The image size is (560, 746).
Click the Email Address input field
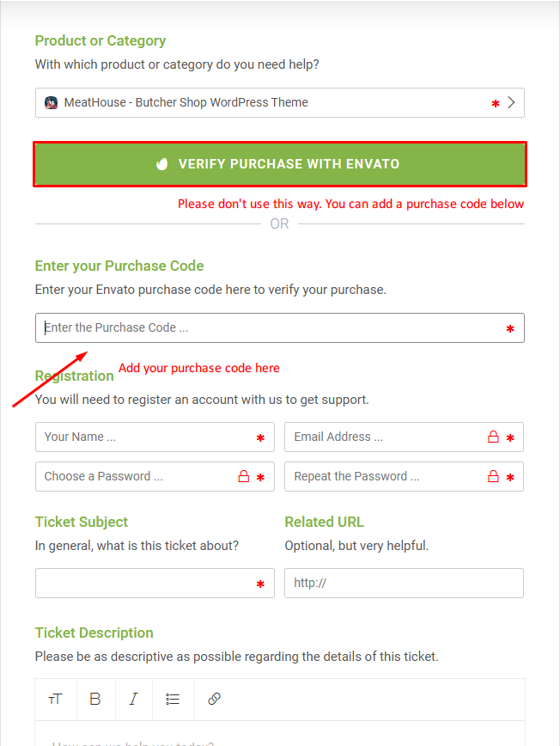(404, 437)
